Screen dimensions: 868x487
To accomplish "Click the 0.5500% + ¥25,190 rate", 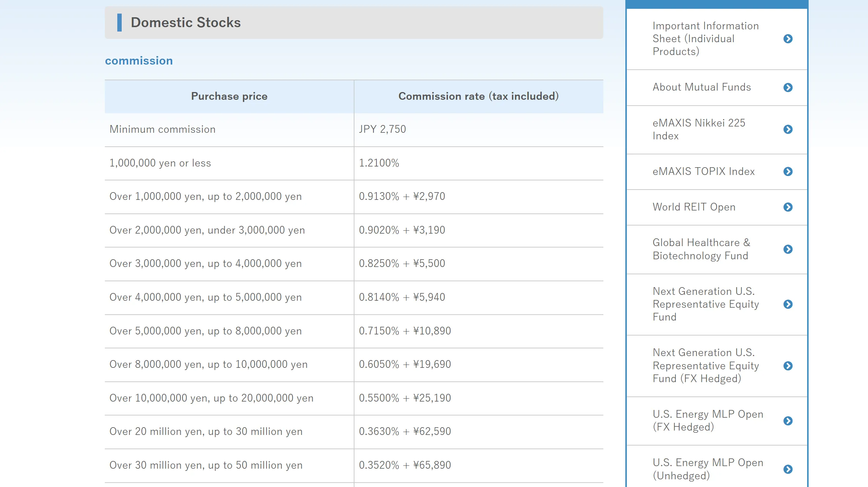I will tap(405, 398).
